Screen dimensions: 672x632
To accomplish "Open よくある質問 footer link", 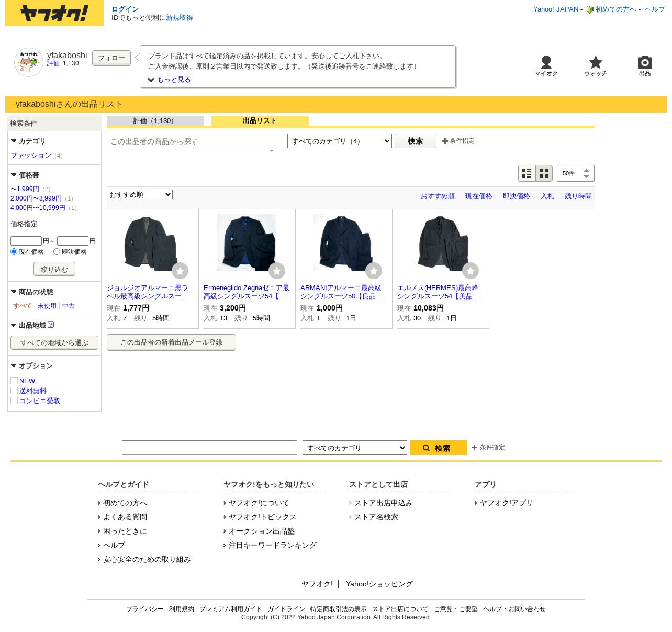I will click(x=125, y=517).
